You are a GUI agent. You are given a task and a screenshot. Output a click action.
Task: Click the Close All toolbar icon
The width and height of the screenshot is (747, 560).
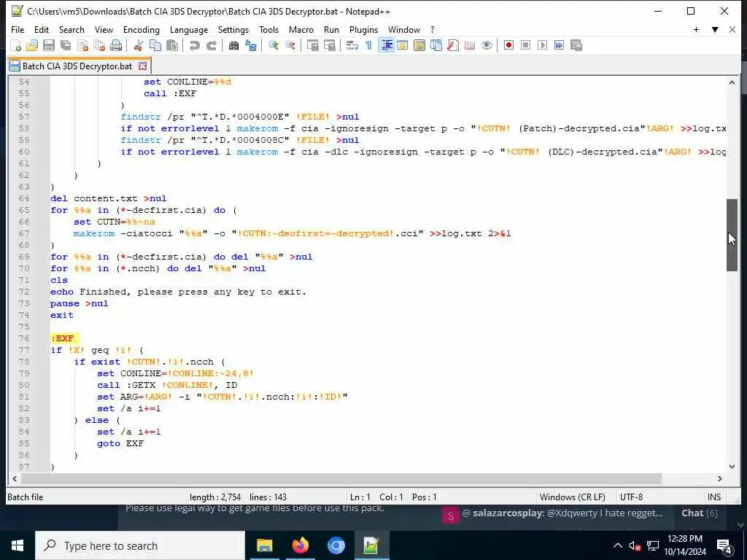coord(99,45)
